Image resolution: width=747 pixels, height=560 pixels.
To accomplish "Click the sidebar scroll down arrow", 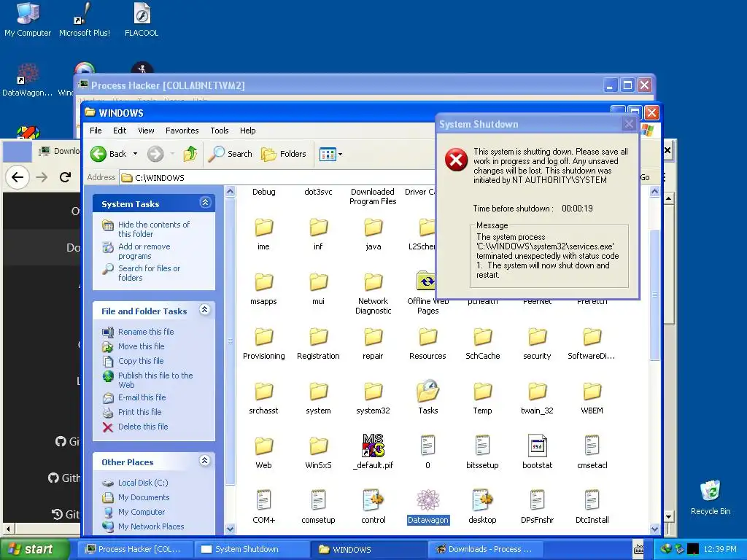I will coord(230,529).
